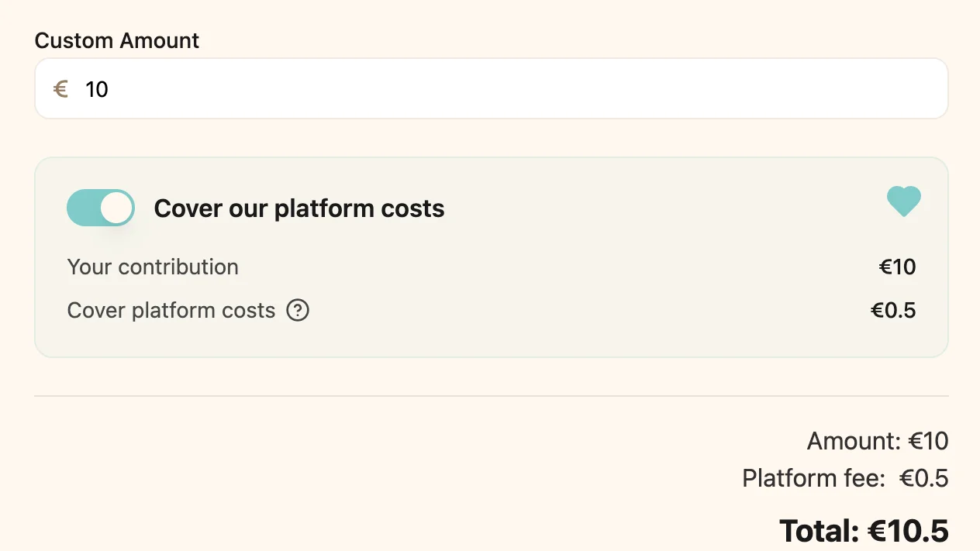The width and height of the screenshot is (980, 551).
Task: Open the platform costs help question-mark icon
Action: point(298,311)
